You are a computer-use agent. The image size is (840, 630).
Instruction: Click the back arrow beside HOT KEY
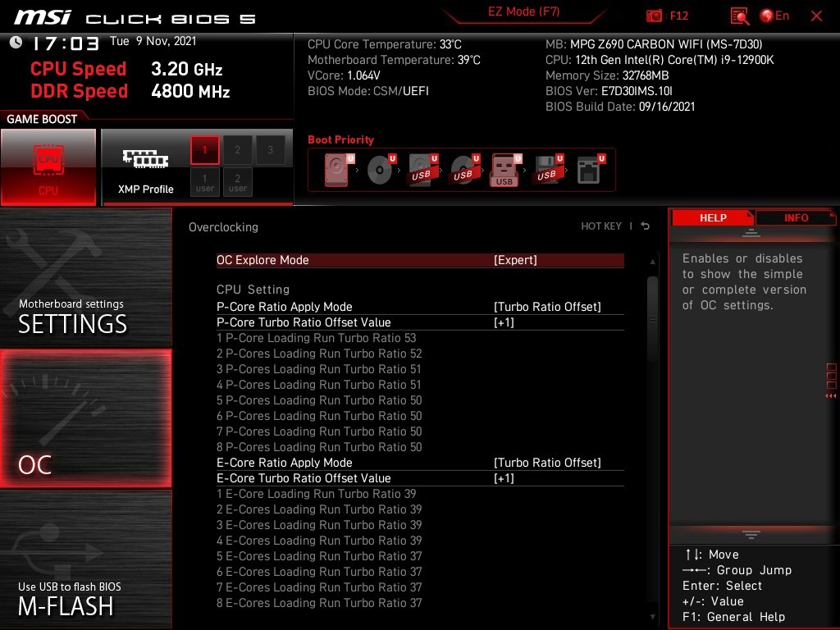tap(646, 226)
